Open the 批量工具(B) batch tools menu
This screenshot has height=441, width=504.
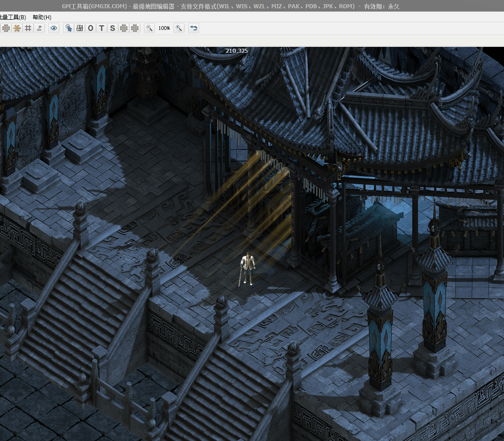coord(13,17)
